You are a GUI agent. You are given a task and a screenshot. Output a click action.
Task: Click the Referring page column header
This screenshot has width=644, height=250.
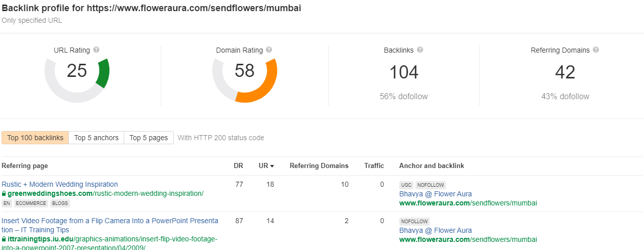(25, 165)
